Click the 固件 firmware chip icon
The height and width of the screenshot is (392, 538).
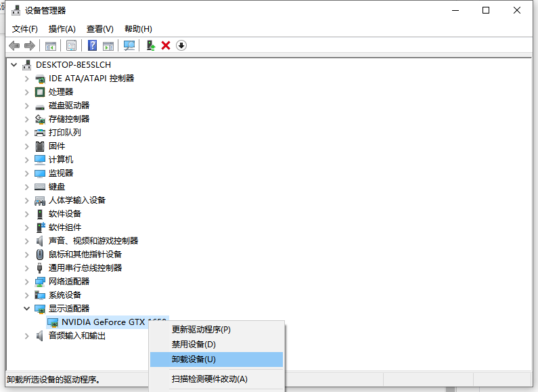coord(40,146)
